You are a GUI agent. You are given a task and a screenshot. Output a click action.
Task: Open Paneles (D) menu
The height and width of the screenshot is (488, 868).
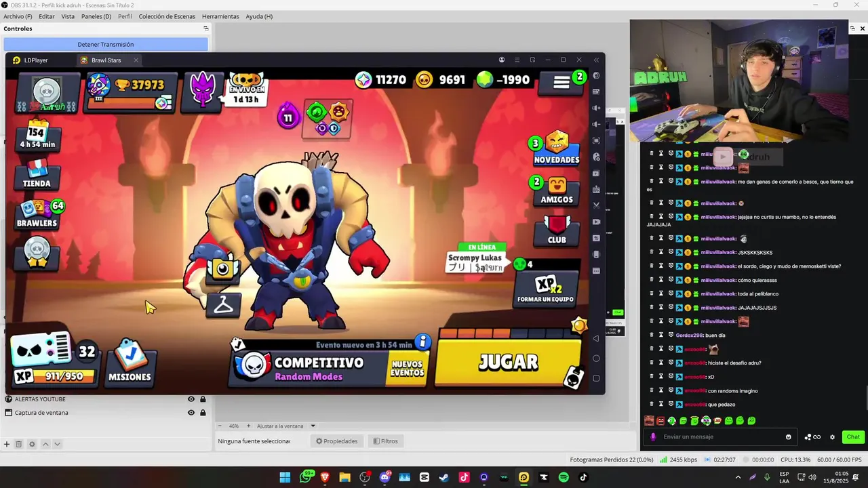coord(96,16)
